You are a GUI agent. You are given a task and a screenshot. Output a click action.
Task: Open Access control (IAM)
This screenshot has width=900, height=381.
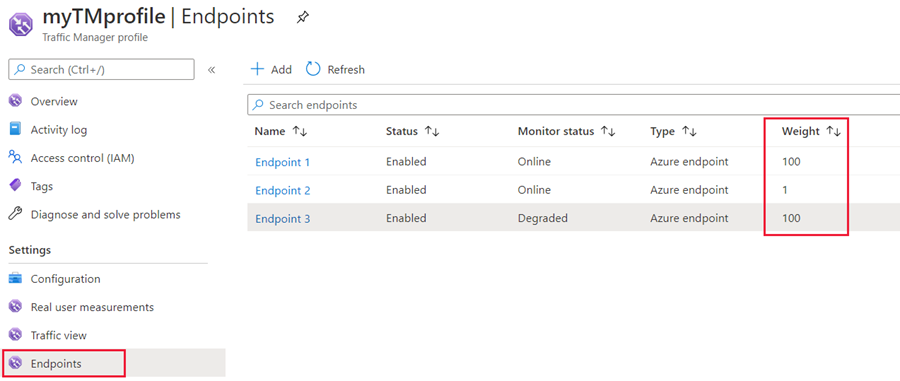point(83,158)
